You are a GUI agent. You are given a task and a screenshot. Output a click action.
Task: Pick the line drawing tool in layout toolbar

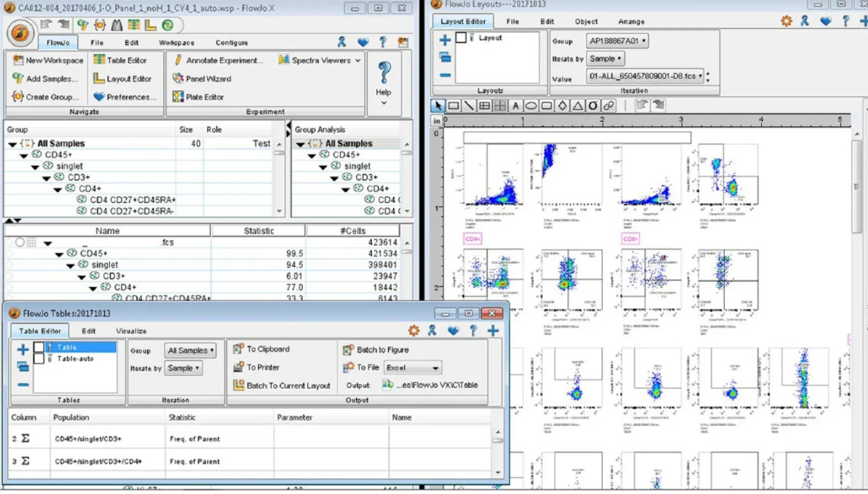[x=469, y=106]
